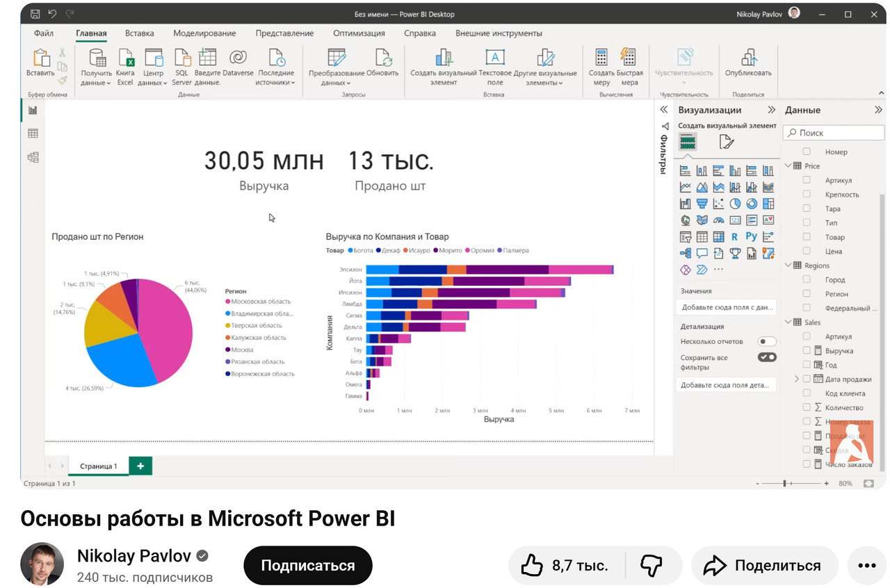Click the zoom slider at 80%
Screen dimensions: 890x588
click(x=785, y=483)
